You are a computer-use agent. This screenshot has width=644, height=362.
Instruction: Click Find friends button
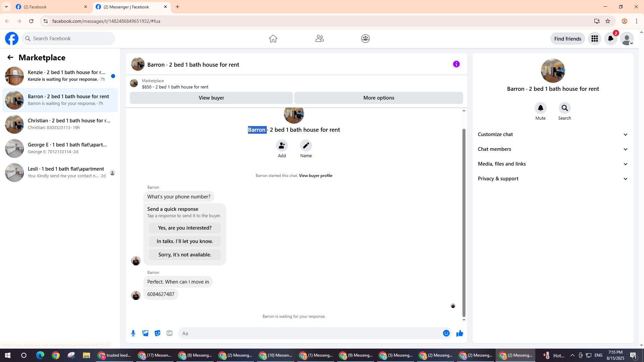[567, 39]
